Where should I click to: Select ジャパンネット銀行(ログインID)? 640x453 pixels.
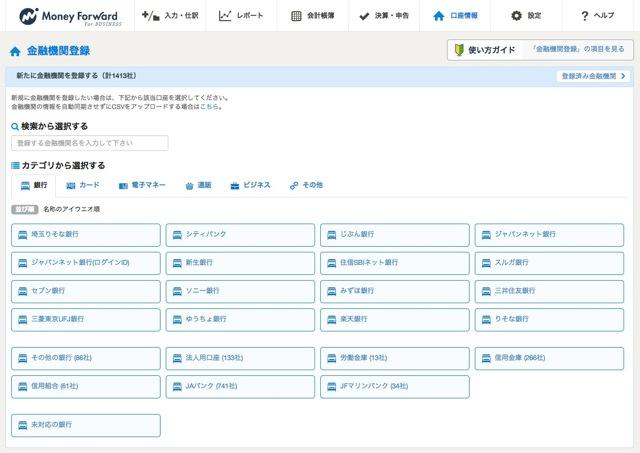tap(86, 263)
